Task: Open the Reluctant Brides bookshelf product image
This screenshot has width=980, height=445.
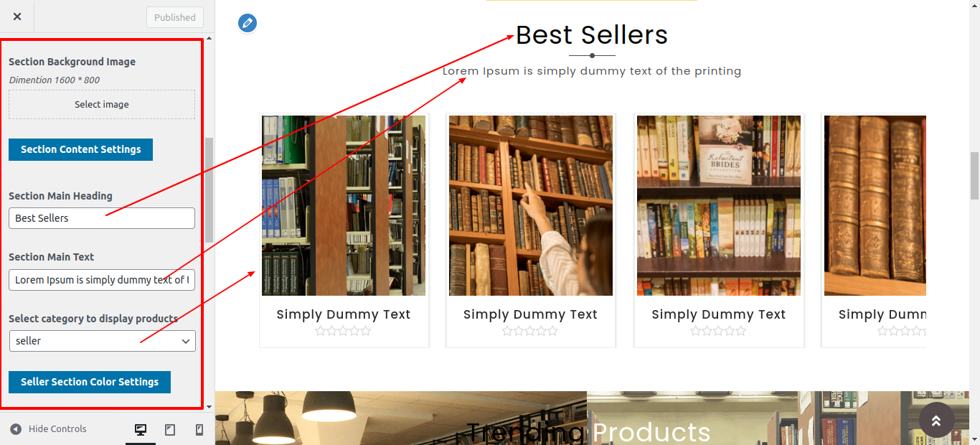Action: pyautogui.click(x=719, y=205)
